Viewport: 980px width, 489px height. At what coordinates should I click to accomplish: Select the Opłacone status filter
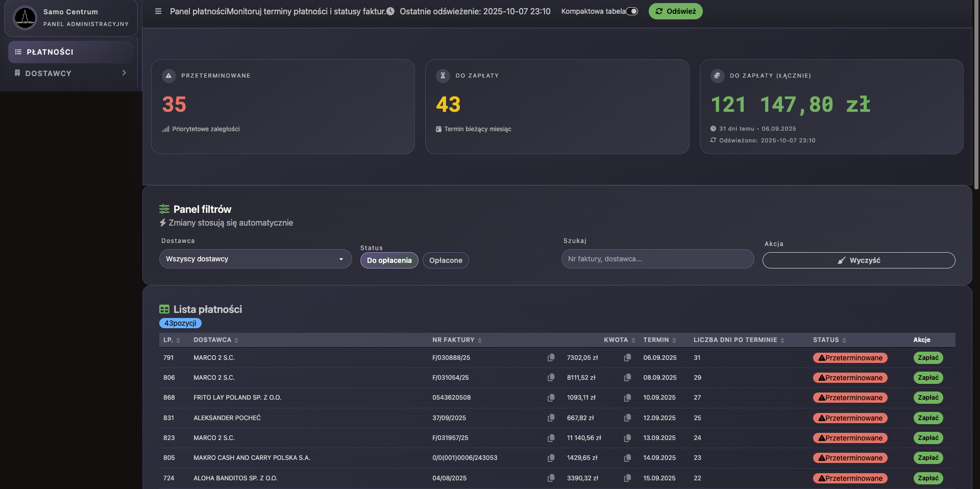coord(445,260)
